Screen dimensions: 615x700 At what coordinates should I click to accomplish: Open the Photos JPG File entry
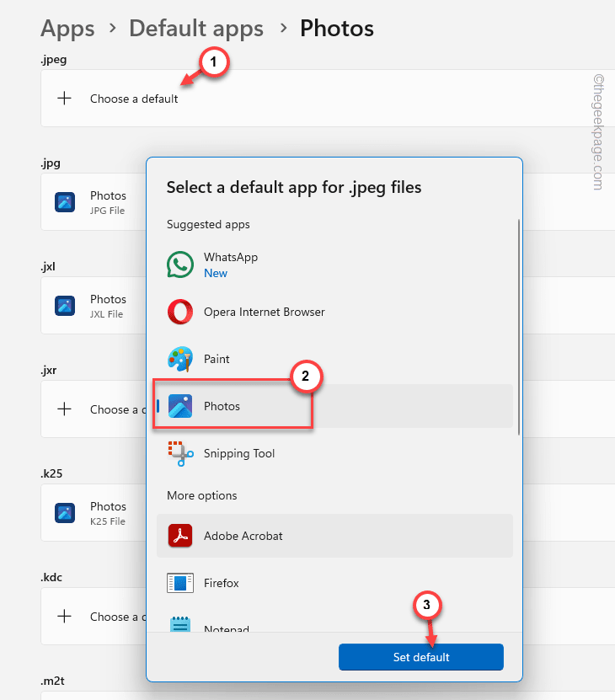click(94, 202)
